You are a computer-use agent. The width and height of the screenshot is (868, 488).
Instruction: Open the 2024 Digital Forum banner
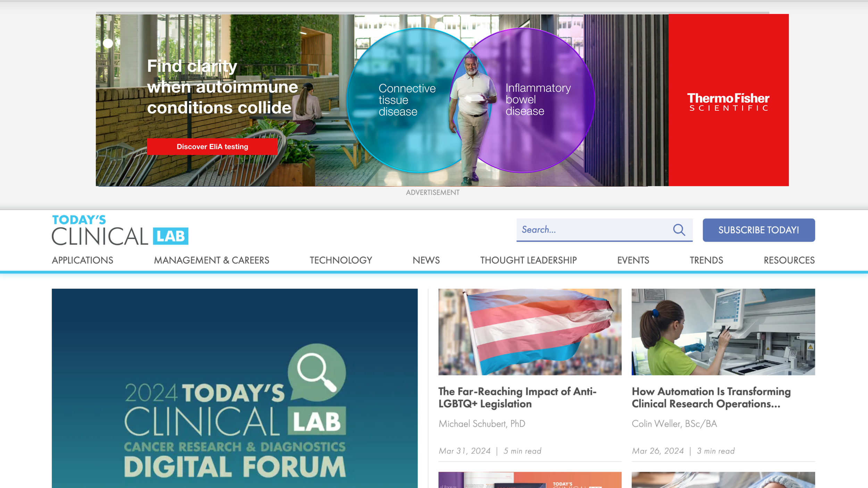coord(235,388)
